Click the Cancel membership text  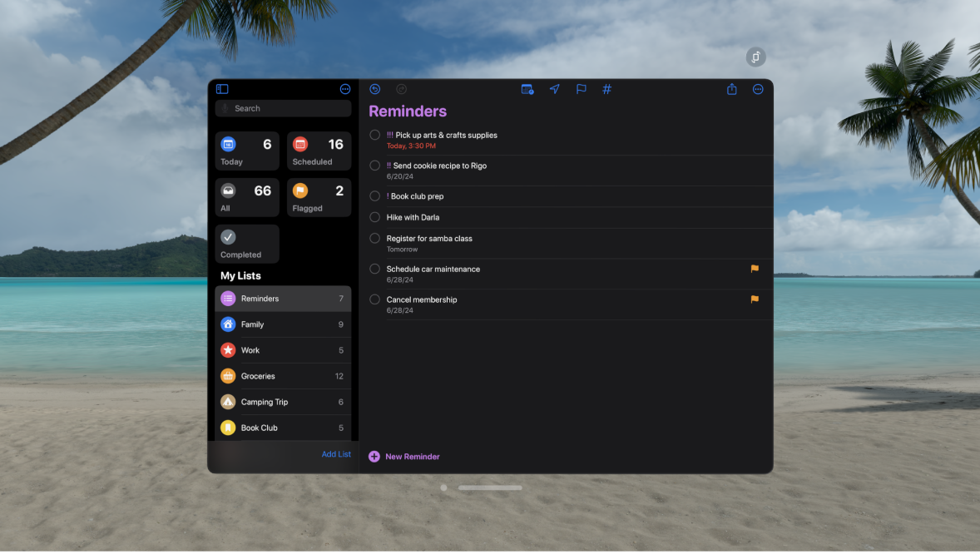pos(422,299)
